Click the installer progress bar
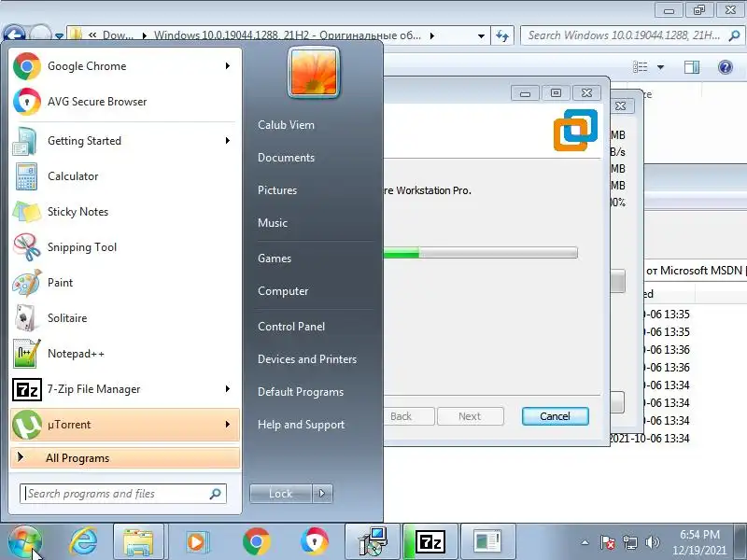This screenshot has height=560, width=747. [x=480, y=252]
